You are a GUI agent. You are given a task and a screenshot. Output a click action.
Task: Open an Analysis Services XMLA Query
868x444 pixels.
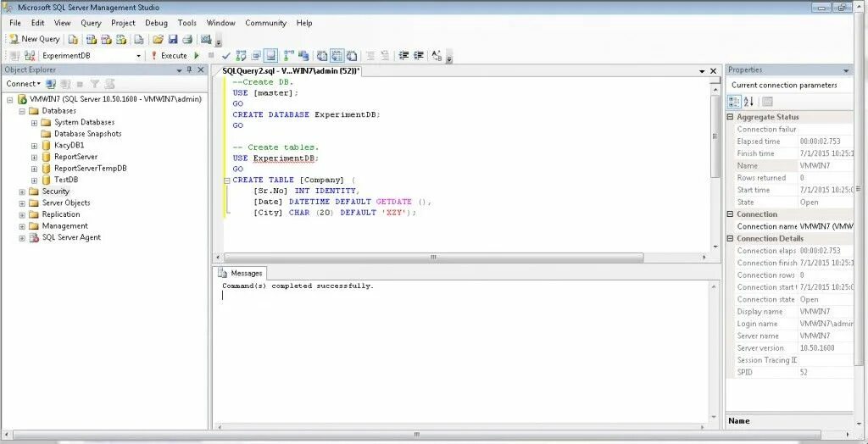pos(121,39)
